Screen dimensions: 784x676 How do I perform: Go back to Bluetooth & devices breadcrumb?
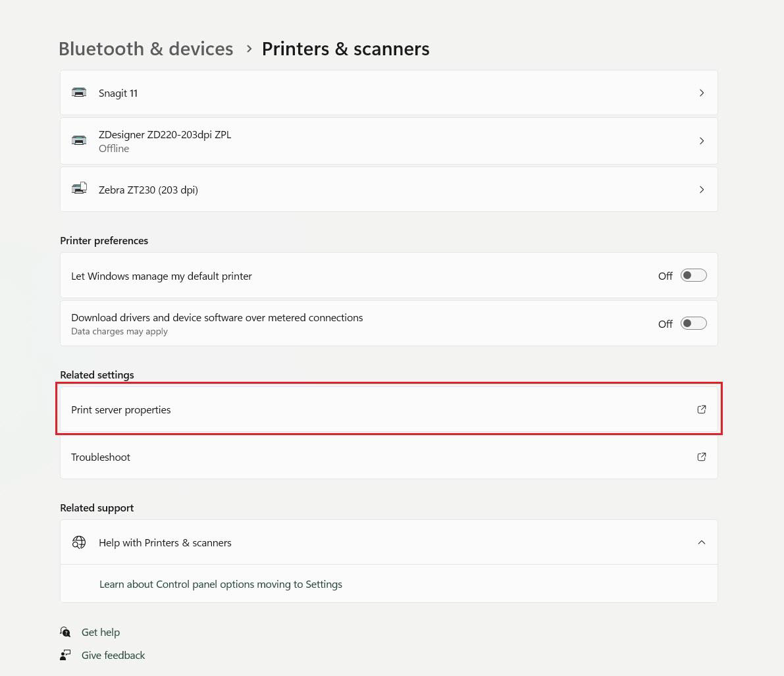145,49
